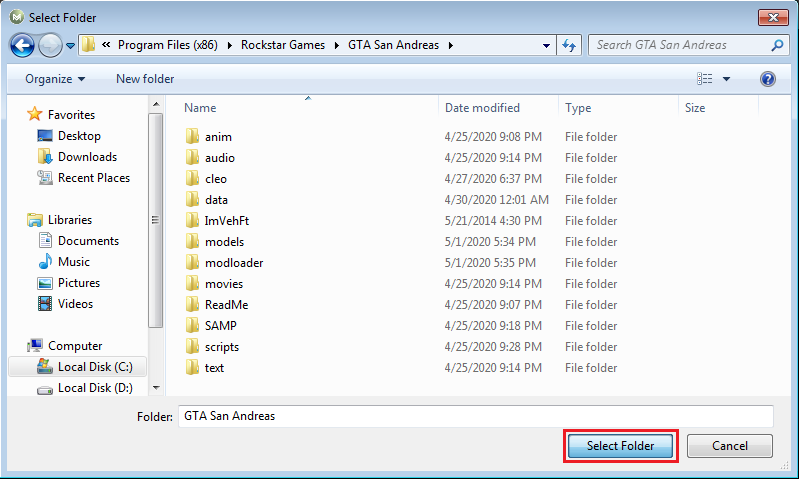Image resolution: width=799 pixels, height=479 pixels.
Task: Select the ReadMe folder icon
Action: coord(192,304)
